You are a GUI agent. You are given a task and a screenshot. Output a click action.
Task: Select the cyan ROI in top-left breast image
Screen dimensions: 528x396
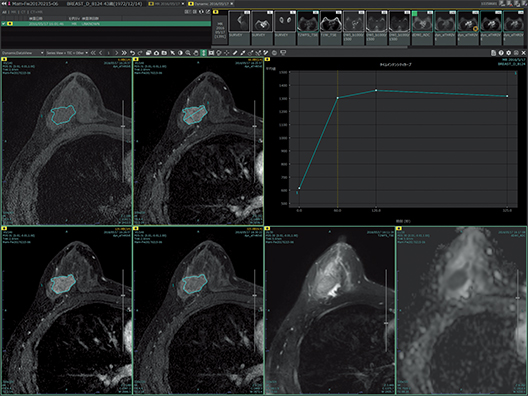[63, 114]
